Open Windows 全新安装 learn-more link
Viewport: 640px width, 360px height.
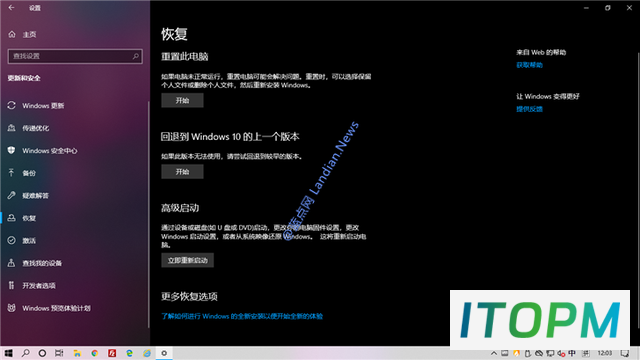click(x=242, y=316)
